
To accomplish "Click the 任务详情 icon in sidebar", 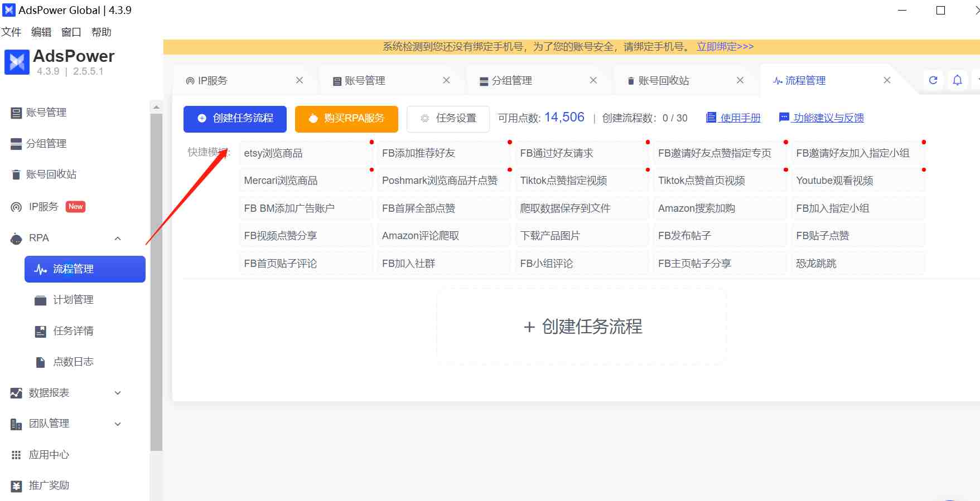I will pyautogui.click(x=40, y=332).
